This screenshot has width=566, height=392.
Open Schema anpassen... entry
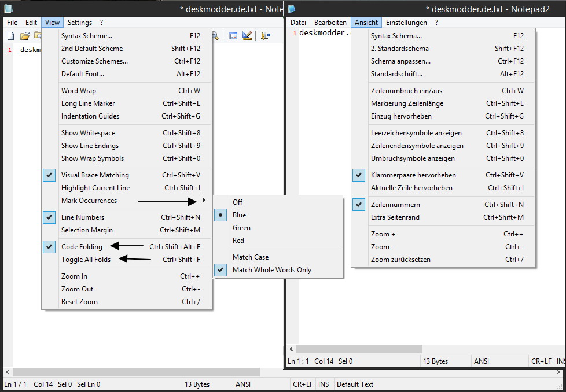443,61
